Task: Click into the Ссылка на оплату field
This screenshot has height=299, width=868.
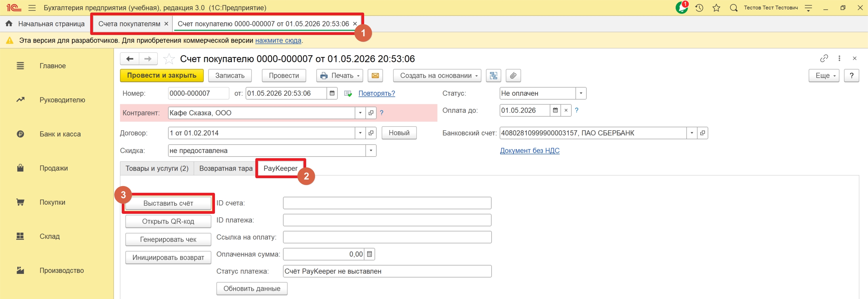Action: click(387, 237)
